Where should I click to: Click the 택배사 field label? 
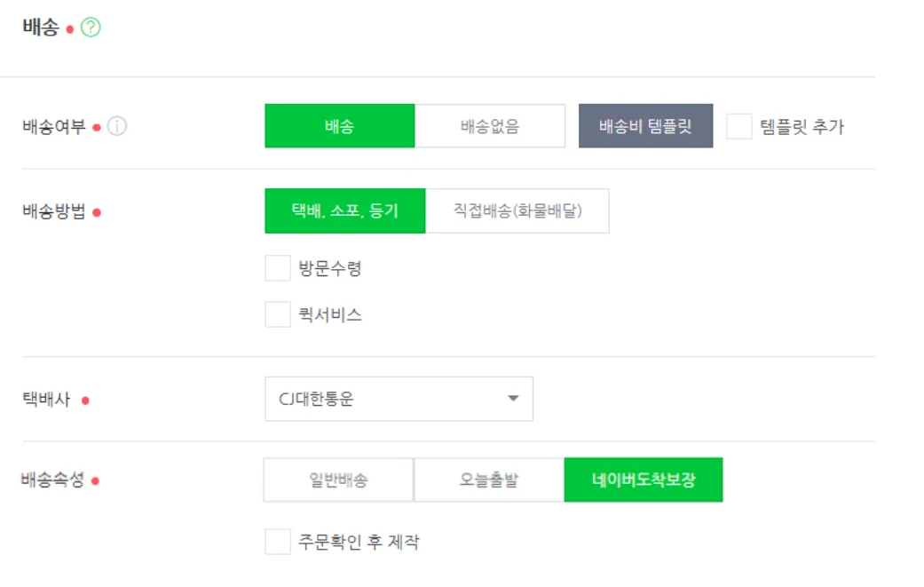[46, 400]
